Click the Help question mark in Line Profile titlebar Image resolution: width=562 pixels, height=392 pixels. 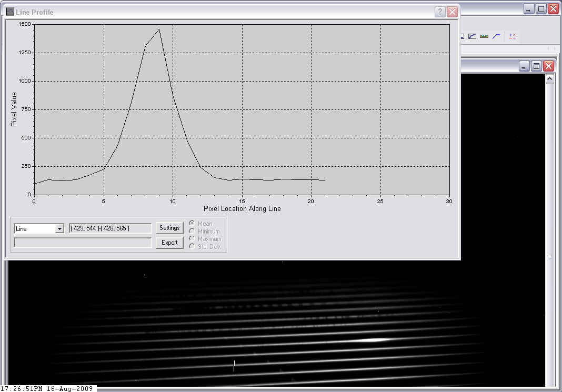pos(440,11)
